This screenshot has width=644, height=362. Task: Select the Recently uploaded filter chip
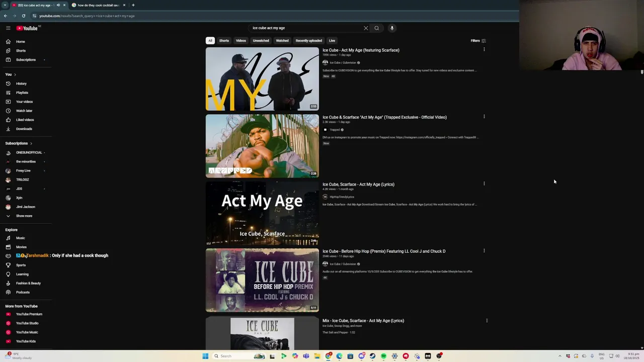coord(309,41)
